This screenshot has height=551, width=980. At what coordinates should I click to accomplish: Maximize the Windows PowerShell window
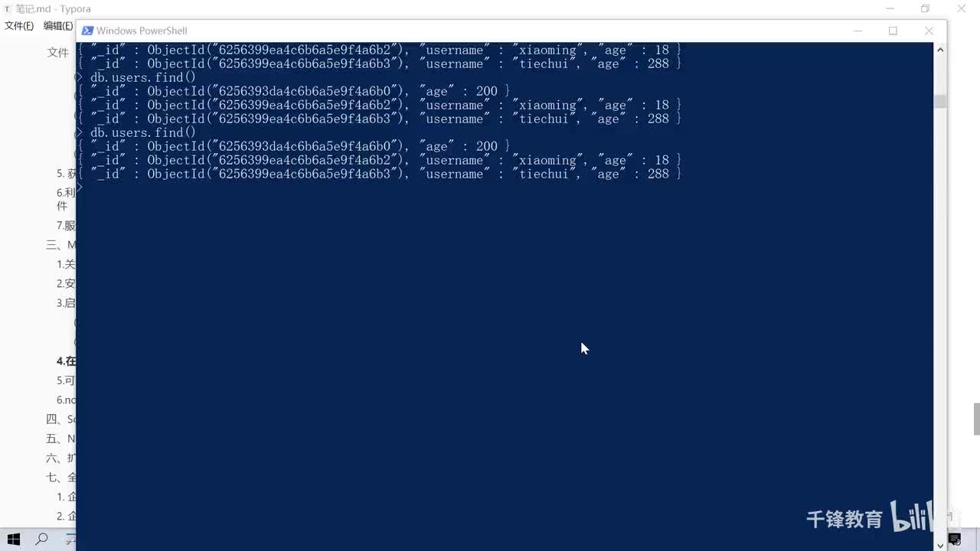[x=893, y=31]
